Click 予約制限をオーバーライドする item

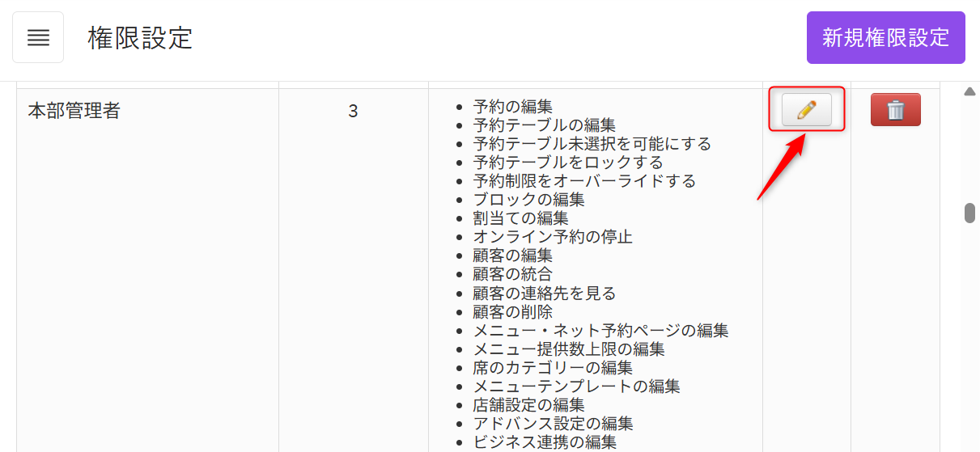coord(584,180)
